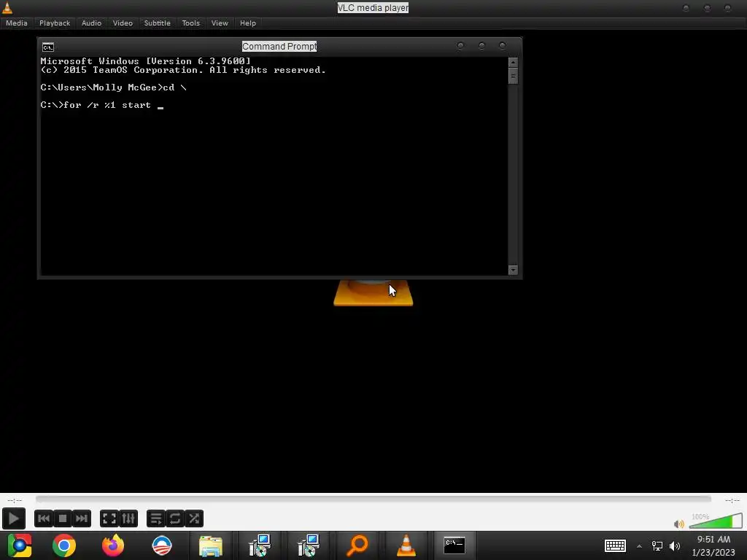Close the VLC media player window
The image size is (747, 560).
pos(727,8)
